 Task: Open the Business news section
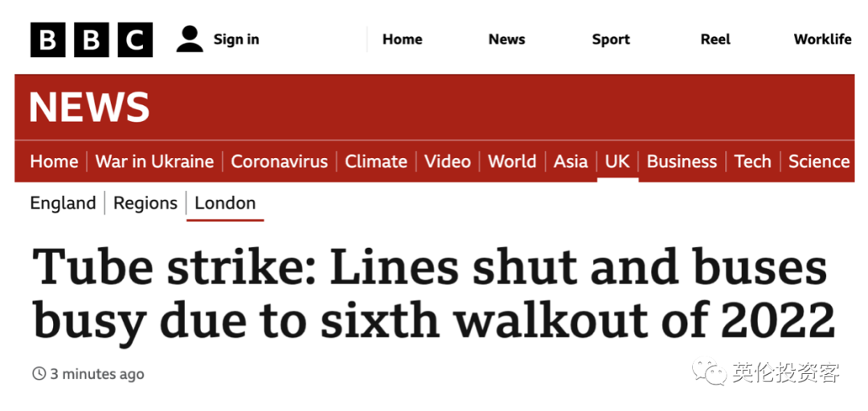pyautogui.click(x=682, y=161)
